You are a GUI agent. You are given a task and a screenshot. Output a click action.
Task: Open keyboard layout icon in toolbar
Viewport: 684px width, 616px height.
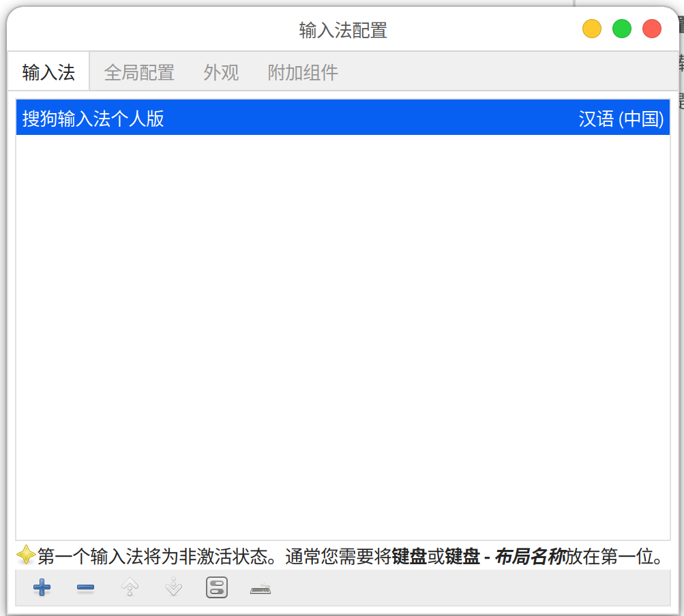pyautogui.click(x=261, y=589)
